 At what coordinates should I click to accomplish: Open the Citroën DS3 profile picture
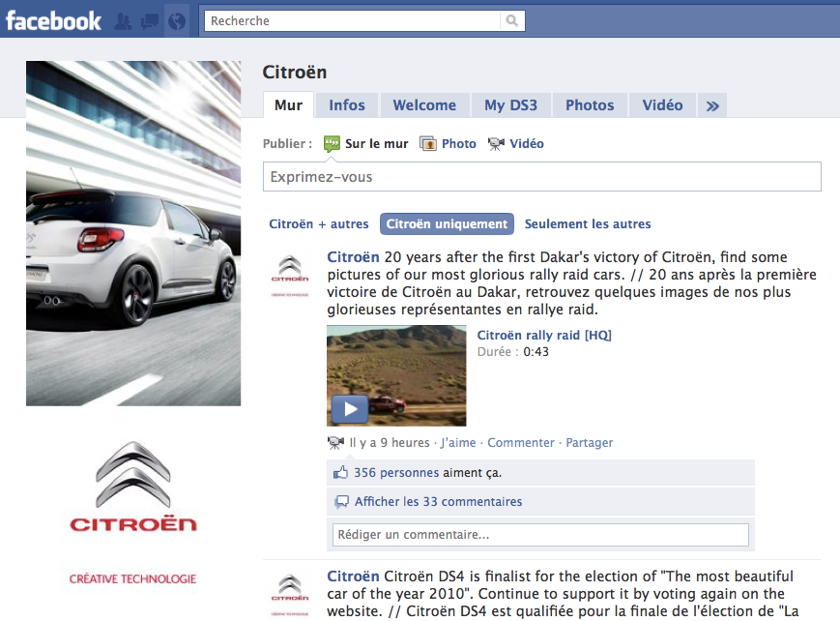[133, 233]
